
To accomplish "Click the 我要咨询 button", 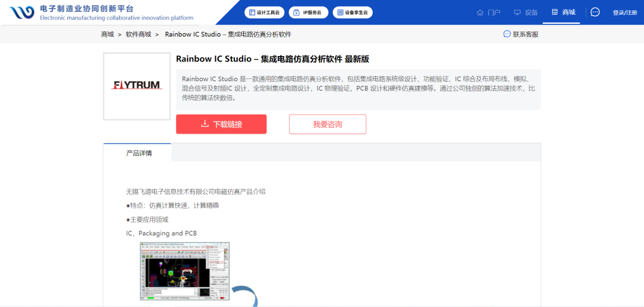I will [327, 124].
